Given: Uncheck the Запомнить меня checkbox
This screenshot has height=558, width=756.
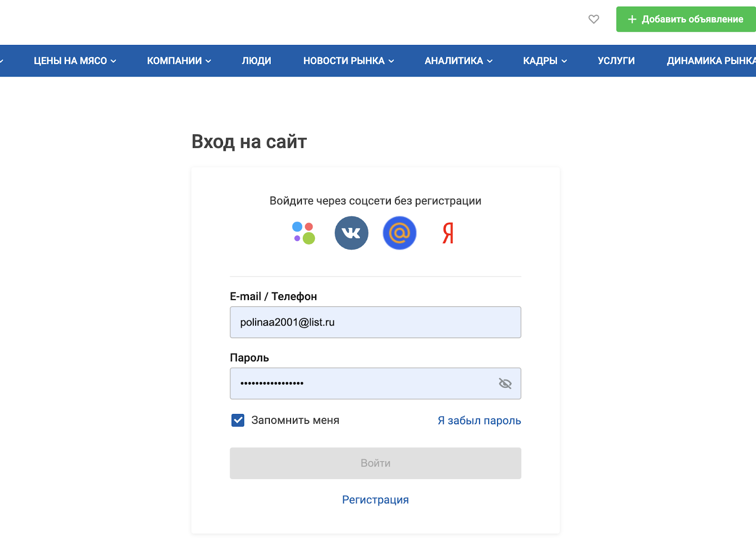Looking at the screenshot, I should [x=238, y=420].
